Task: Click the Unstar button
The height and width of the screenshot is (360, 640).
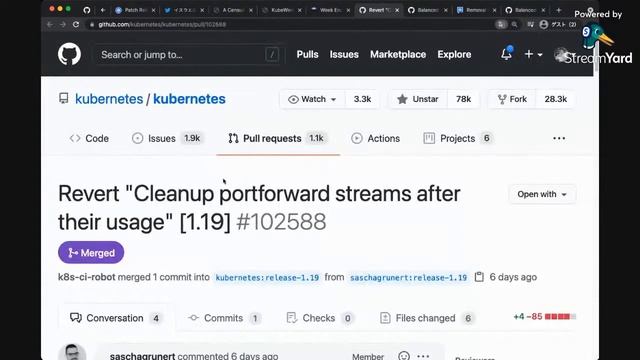Action: [x=418, y=99]
